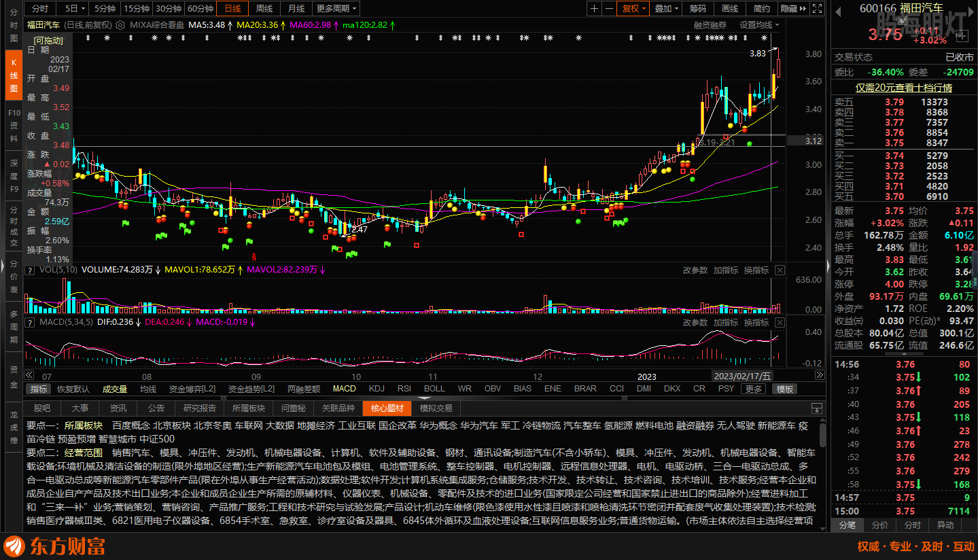
Task: Switch to 60分钟 period tab
Action: pos(200,8)
